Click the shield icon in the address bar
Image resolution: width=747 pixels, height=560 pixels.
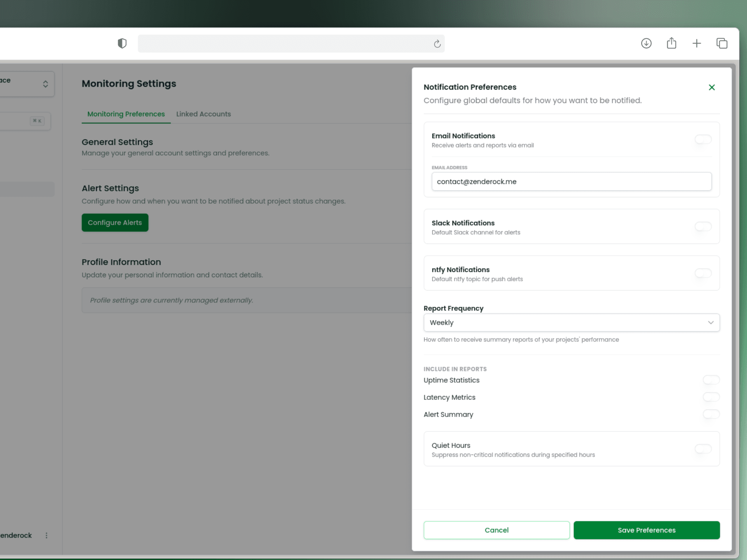point(122,43)
